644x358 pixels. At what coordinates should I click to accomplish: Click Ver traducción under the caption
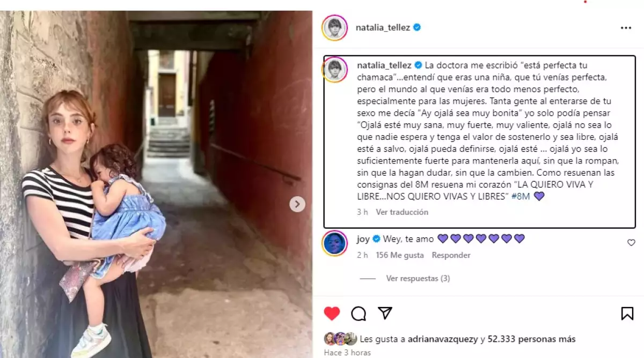click(402, 212)
